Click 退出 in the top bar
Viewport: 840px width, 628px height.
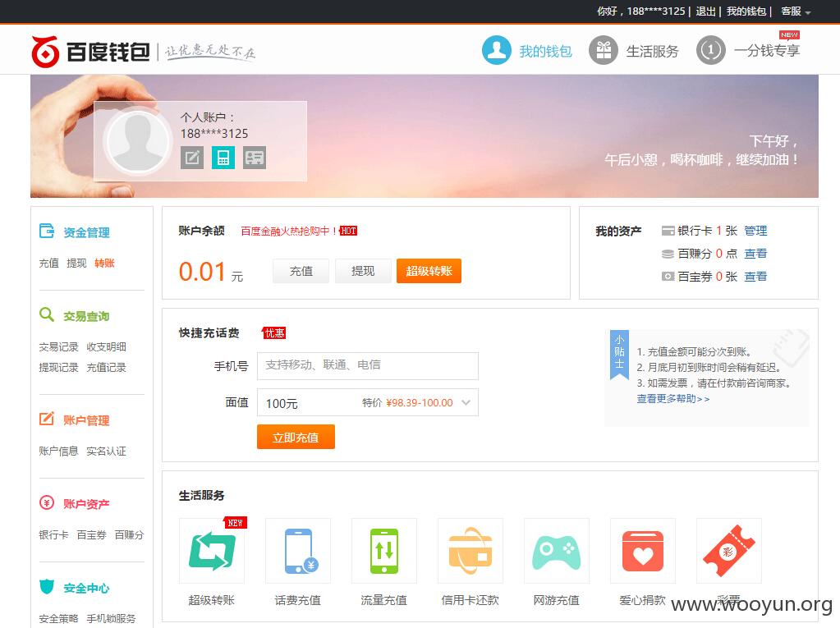point(705,11)
